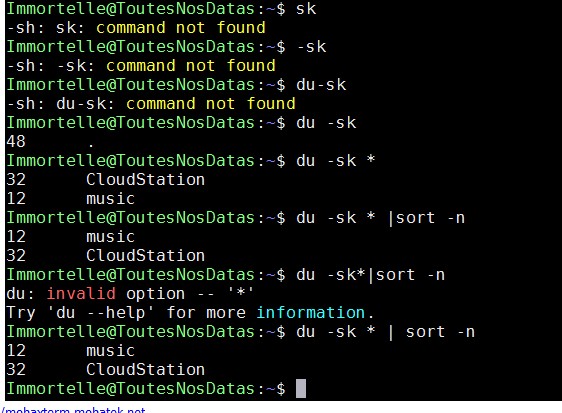Open the mobaxterm.mobatek.net link below the terminal
This screenshot has height=413, width=562.
[x=73, y=410]
